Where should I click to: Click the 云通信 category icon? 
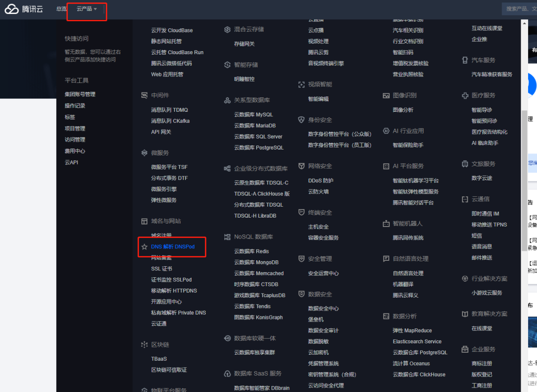tap(465, 199)
